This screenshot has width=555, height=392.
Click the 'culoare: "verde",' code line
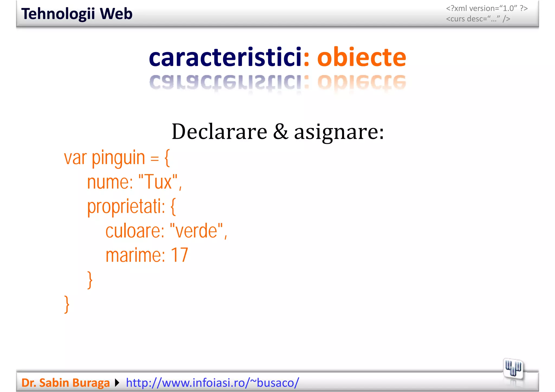(166, 231)
